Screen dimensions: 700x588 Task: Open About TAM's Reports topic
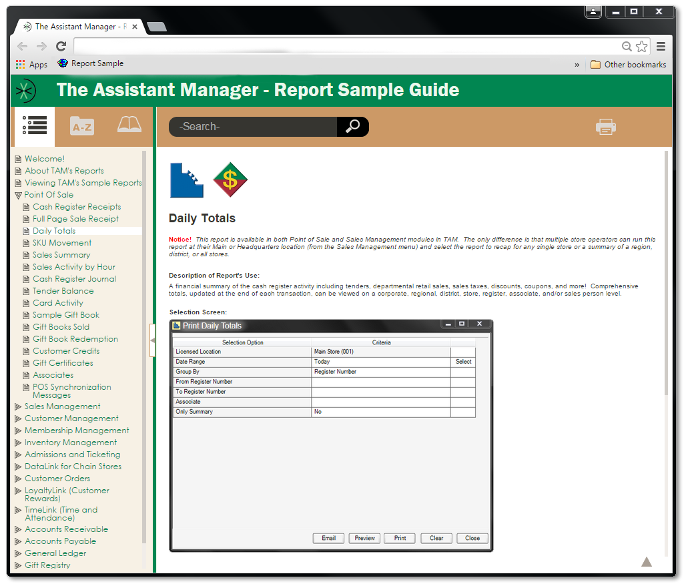point(64,171)
